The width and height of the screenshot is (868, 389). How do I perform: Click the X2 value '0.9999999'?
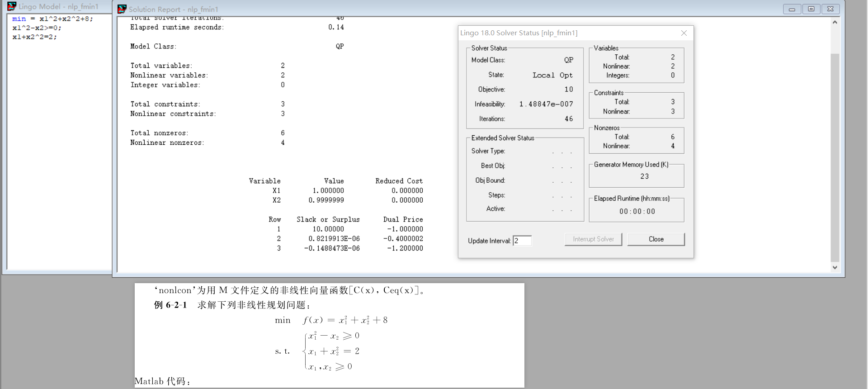tap(326, 200)
